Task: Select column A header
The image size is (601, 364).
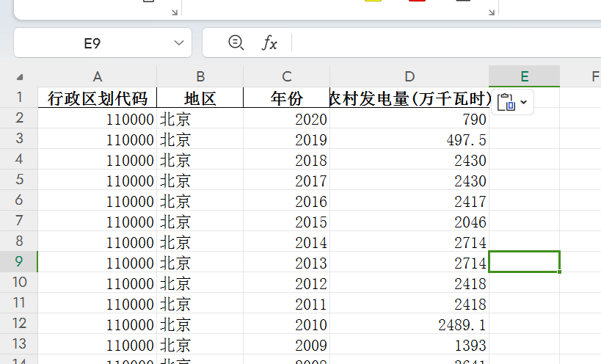Action: coord(98,76)
